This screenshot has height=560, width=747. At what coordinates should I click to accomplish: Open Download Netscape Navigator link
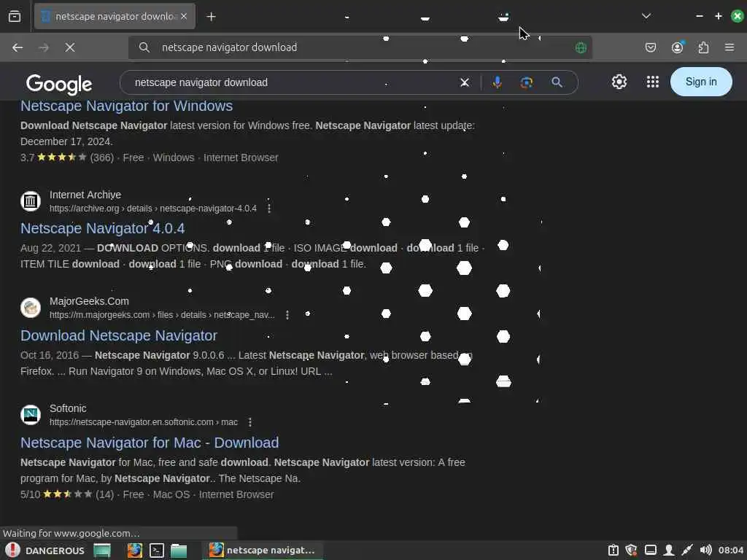click(x=119, y=335)
